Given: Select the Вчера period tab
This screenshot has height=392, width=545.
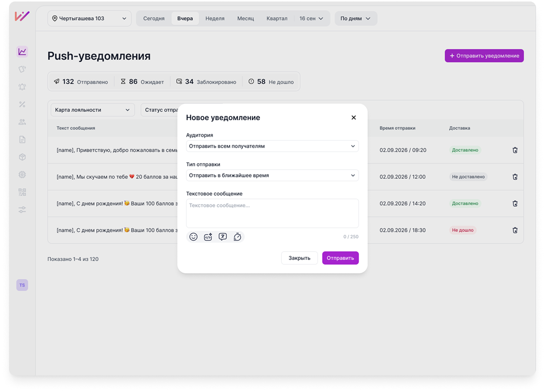Looking at the screenshot, I should click(x=185, y=18).
